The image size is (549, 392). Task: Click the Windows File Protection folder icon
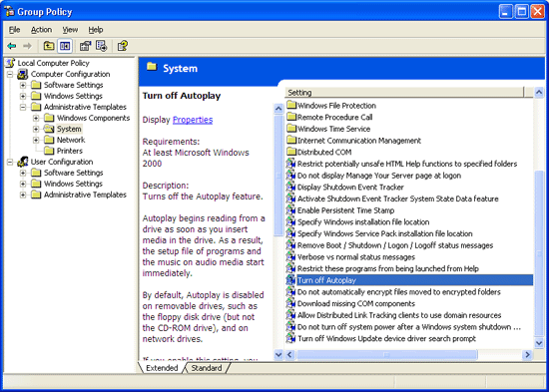tap(291, 106)
